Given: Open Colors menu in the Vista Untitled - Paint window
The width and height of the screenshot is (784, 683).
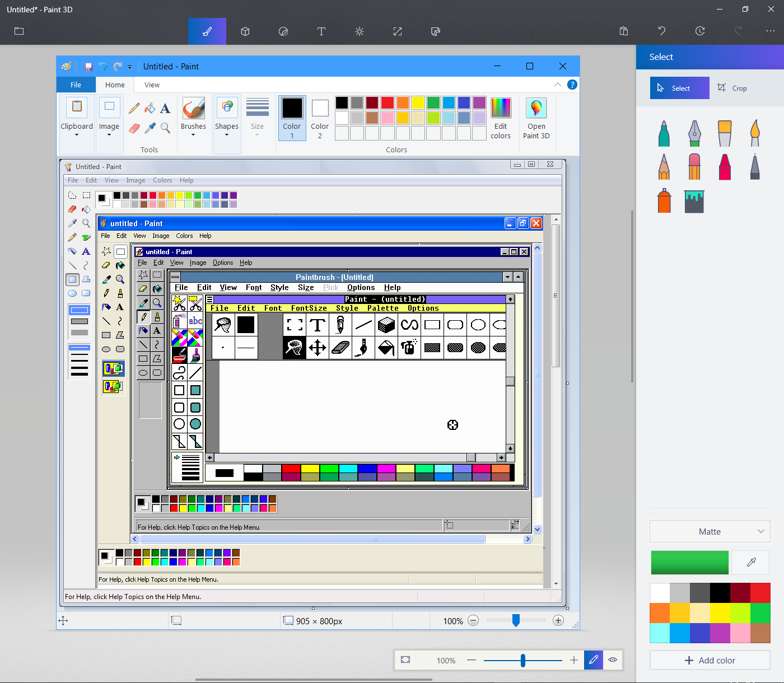Looking at the screenshot, I should pyautogui.click(x=162, y=180).
